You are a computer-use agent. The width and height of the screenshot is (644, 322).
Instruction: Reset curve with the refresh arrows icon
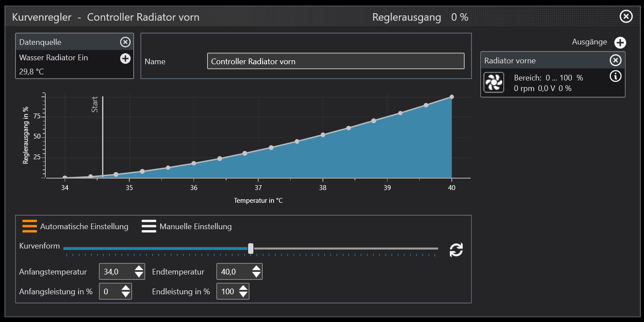click(456, 250)
